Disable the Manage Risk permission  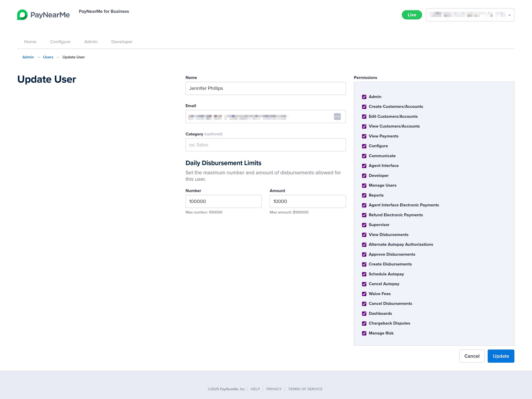pos(364,333)
